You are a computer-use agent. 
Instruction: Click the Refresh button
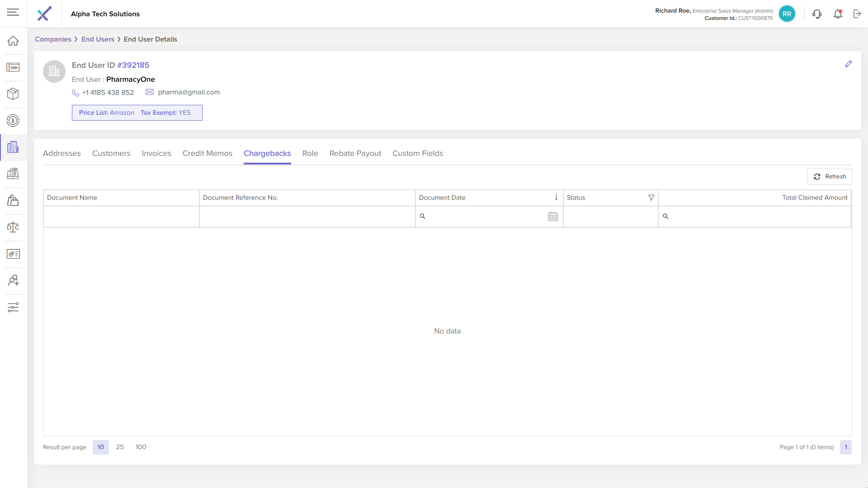coord(830,177)
